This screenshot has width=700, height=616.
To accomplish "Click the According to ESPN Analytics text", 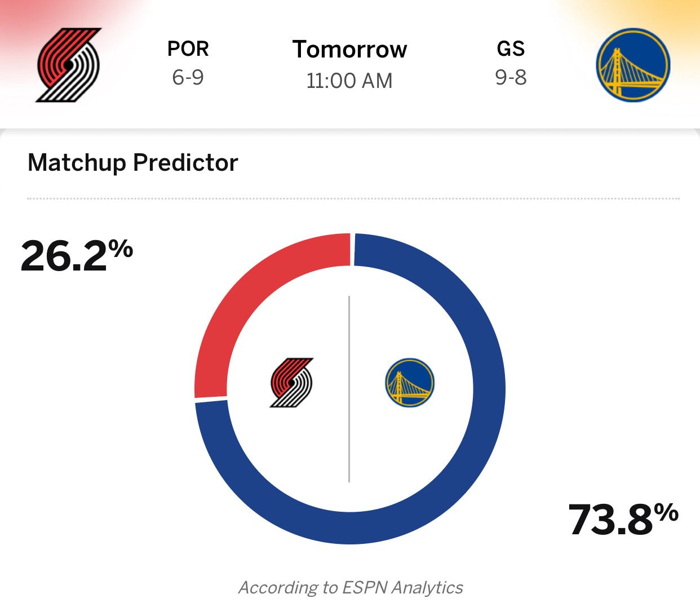I will click(351, 587).
